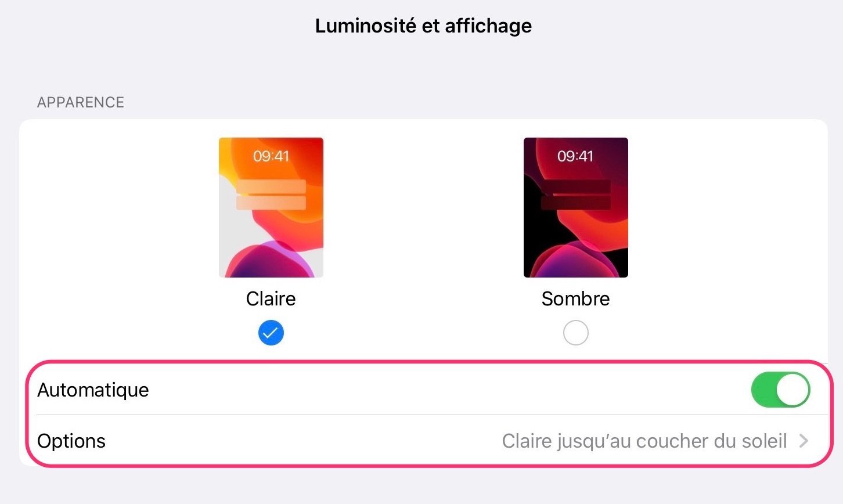Tap the Sombre dark mode preview thumbnail
843x504 pixels.
point(575,207)
